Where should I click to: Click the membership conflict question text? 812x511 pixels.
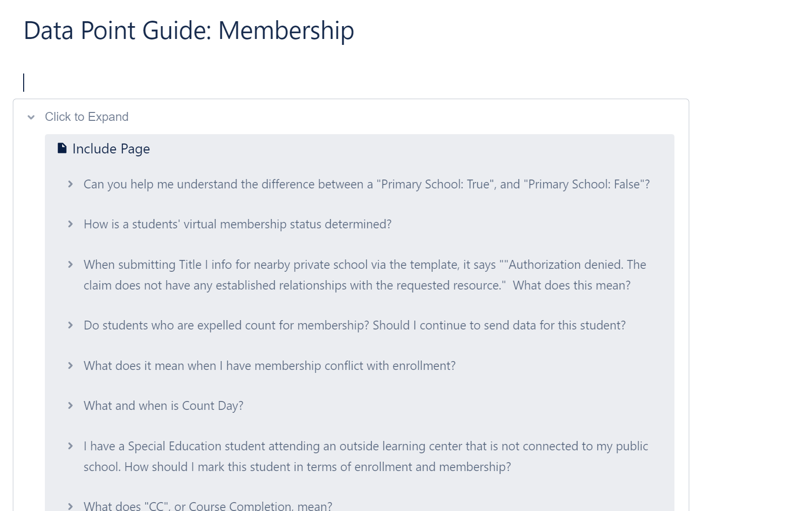click(270, 366)
